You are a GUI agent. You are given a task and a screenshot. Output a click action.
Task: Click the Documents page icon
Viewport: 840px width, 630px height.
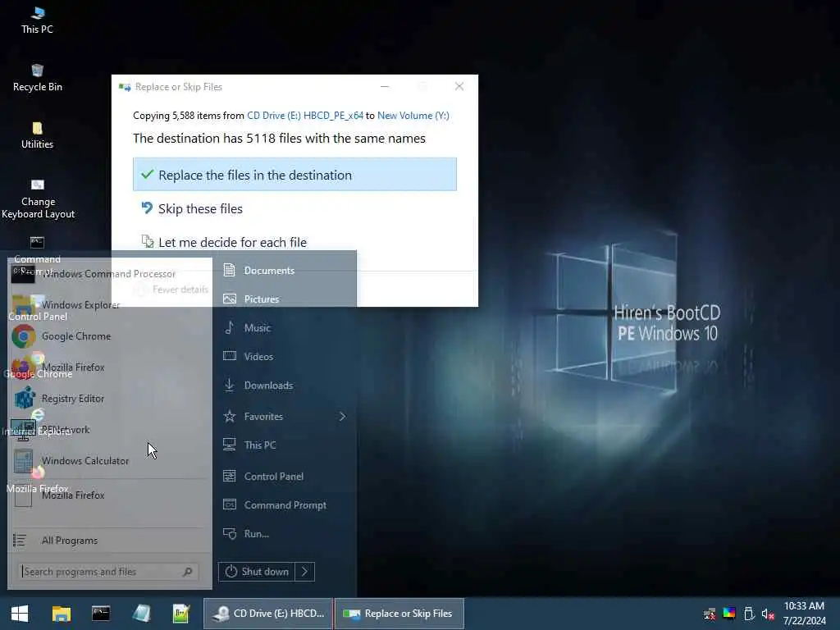point(230,270)
